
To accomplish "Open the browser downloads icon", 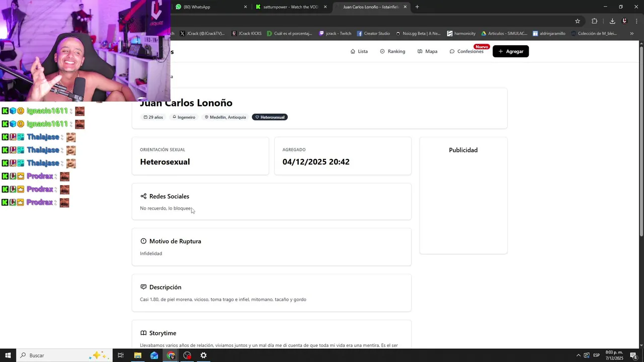I will tap(612, 21).
